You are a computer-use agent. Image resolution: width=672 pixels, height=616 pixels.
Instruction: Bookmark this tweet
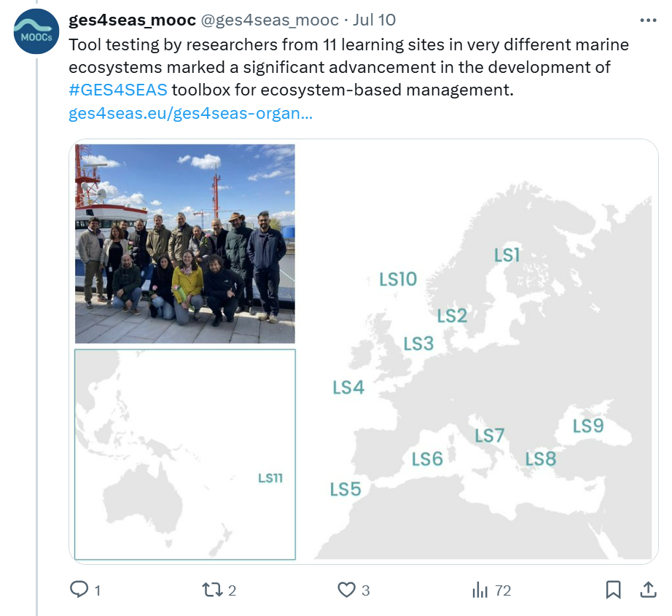tap(614, 590)
